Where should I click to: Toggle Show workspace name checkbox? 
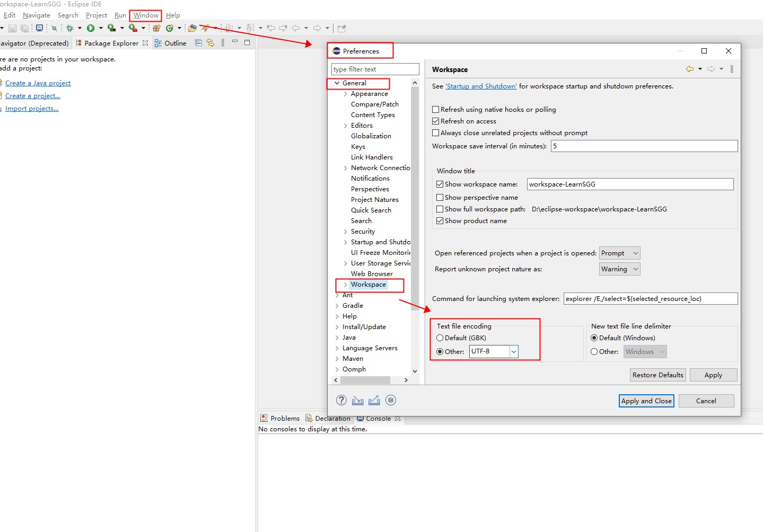[x=440, y=184]
